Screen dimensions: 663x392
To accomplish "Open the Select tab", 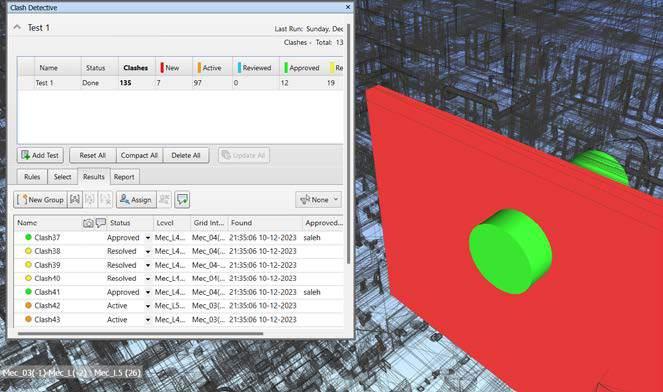I will [62, 177].
